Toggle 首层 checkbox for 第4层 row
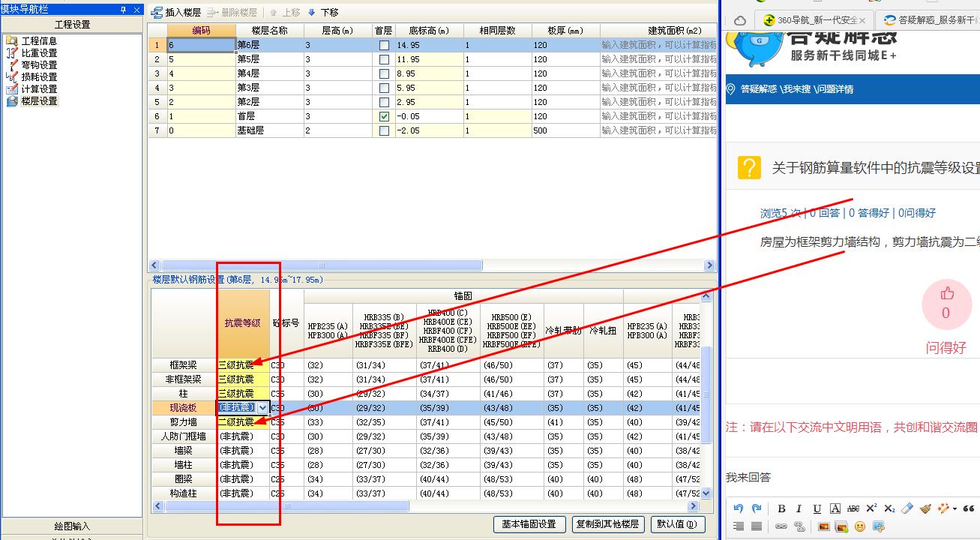Screen dimensions: 980x540 pyautogui.click(x=384, y=74)
